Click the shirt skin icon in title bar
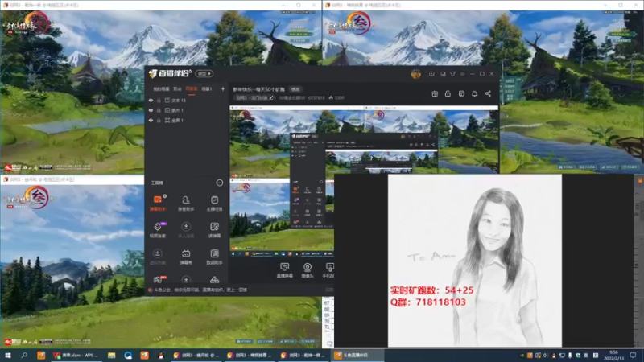Image resolution: width=644 pixels, height=362 pixels. point(452,74)
